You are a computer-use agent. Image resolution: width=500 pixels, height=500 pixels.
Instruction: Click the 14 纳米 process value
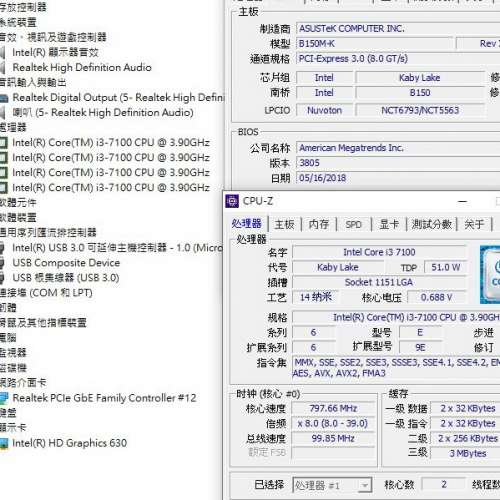[315, 297]
